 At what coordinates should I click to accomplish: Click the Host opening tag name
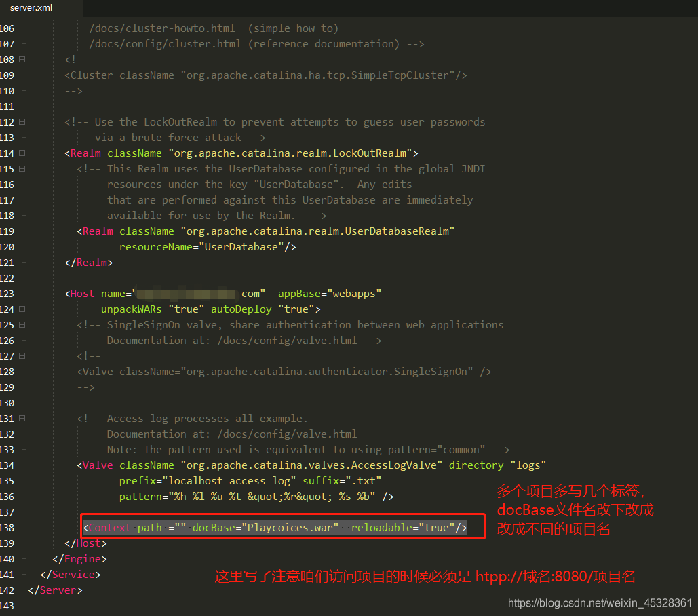pyautogui.click(x=82, y=294)
